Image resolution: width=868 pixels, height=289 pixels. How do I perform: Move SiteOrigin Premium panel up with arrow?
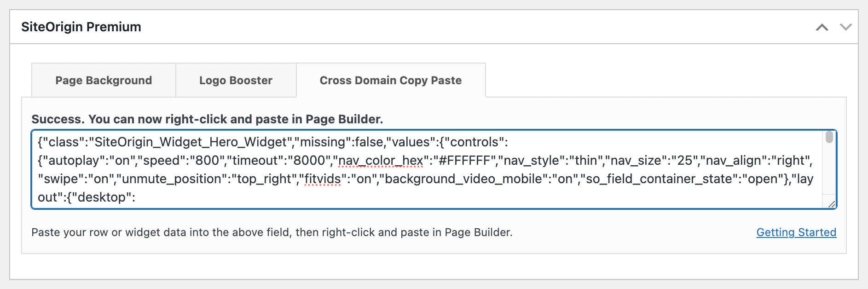click(x=822, y=27)
